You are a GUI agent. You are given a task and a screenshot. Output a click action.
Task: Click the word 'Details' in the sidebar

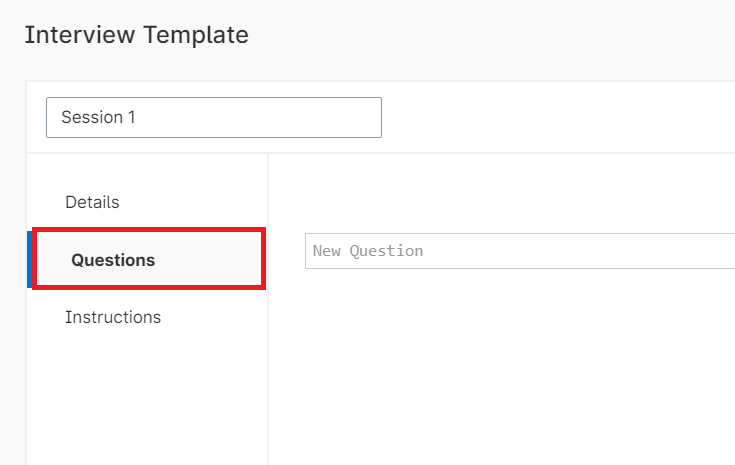point(92,202)
